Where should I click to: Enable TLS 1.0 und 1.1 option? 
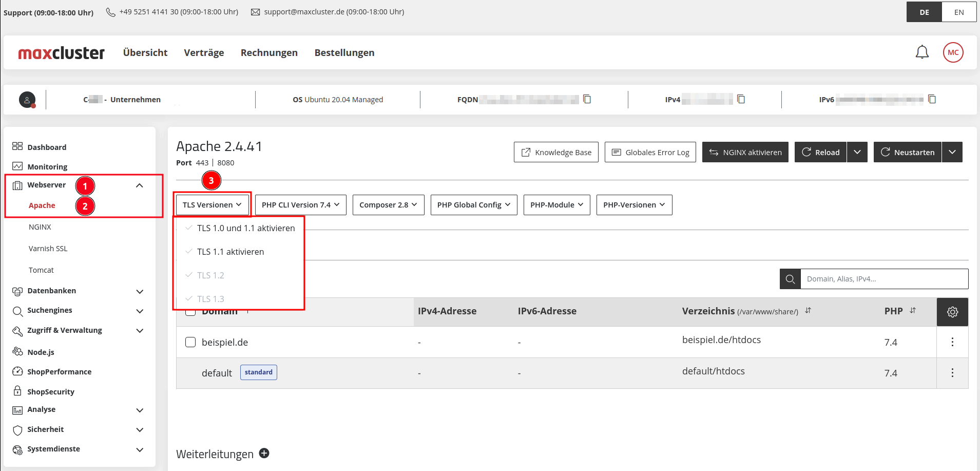pyautogui.click(x=246, y=228)
